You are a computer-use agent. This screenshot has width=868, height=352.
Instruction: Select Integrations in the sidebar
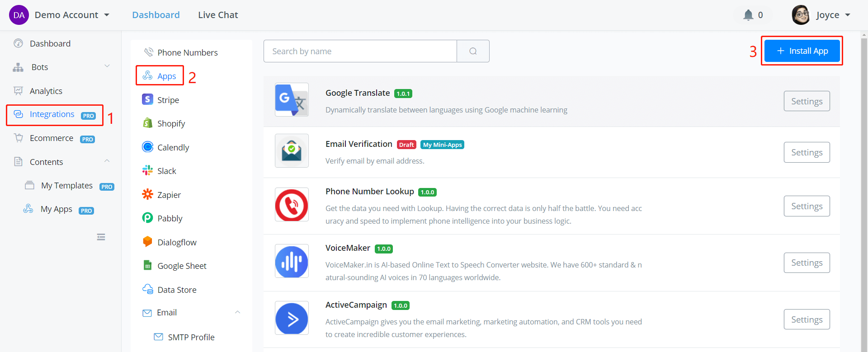tap(52, 114)
